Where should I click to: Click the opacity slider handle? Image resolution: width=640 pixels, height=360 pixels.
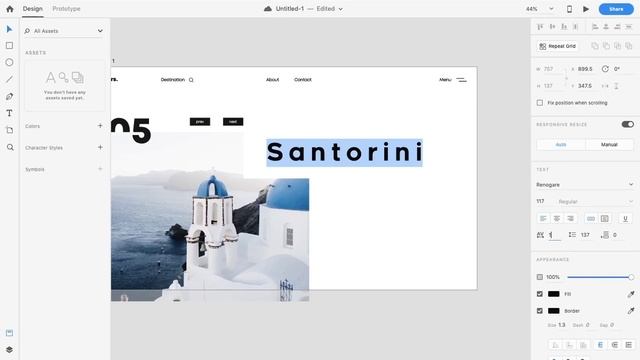(631, 277)
